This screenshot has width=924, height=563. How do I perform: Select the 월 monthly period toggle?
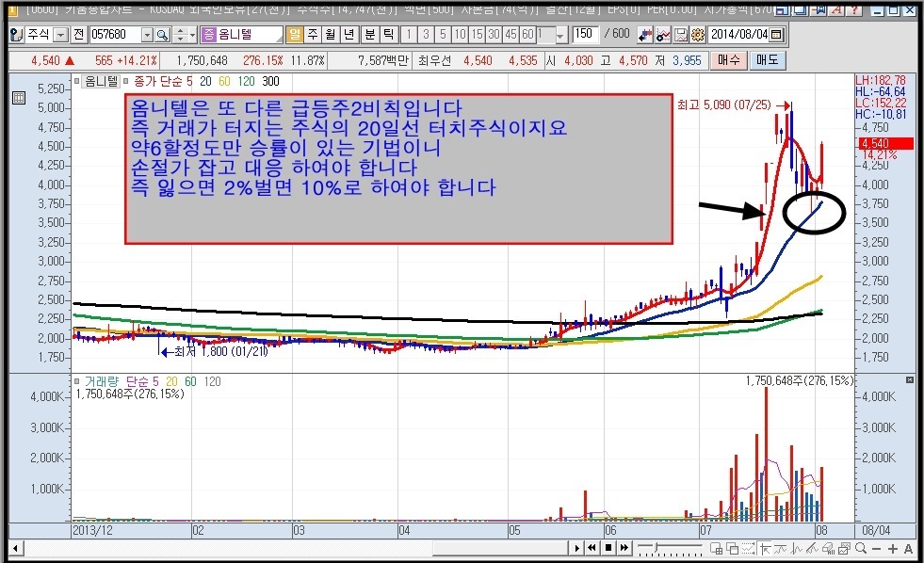[331, 35]
